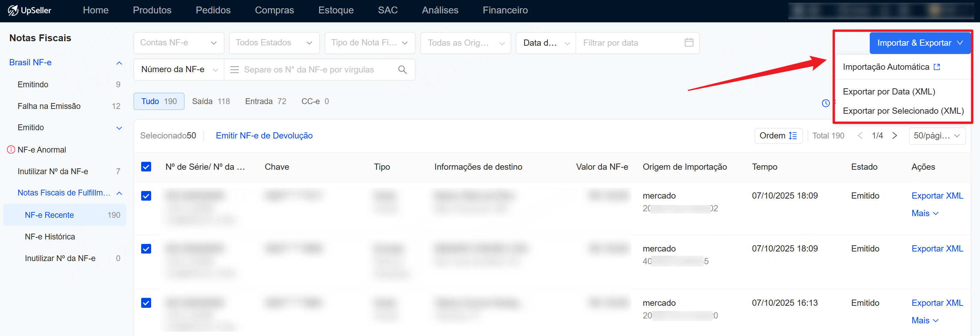Screen dimensions: 980x336
Task: Select Exportar por Data (XML) option
Action: tap(889, 91)
